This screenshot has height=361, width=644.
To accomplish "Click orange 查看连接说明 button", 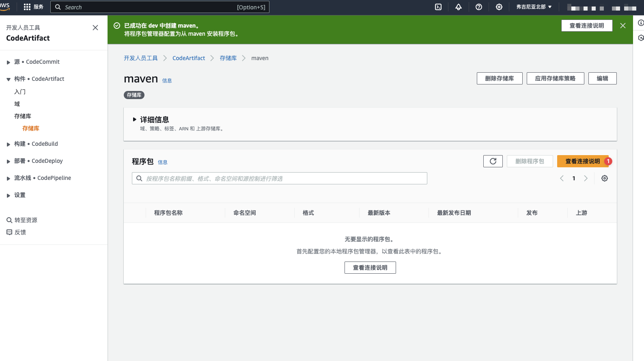I will pyautogui.click(x=583, y=161).
